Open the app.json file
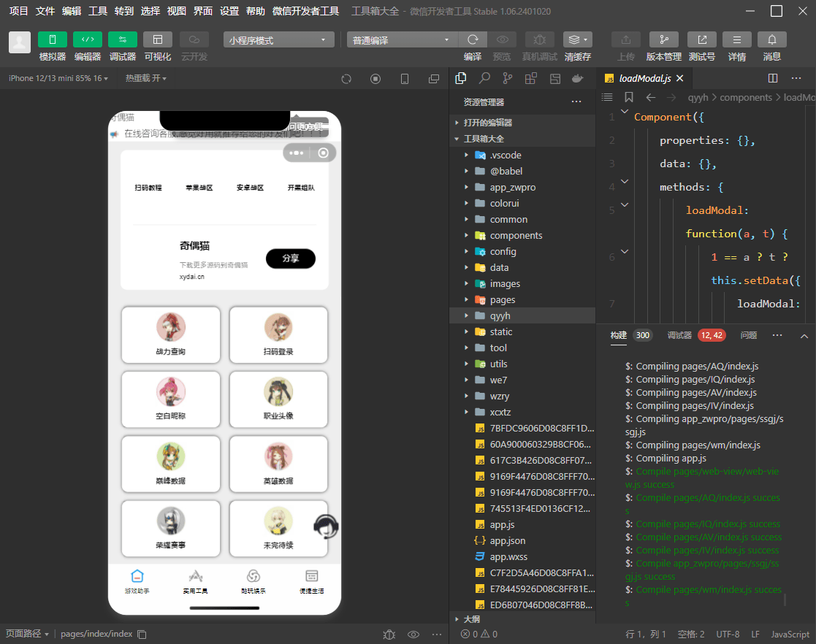Screen dimensions: 816x644 coord(507,540)
